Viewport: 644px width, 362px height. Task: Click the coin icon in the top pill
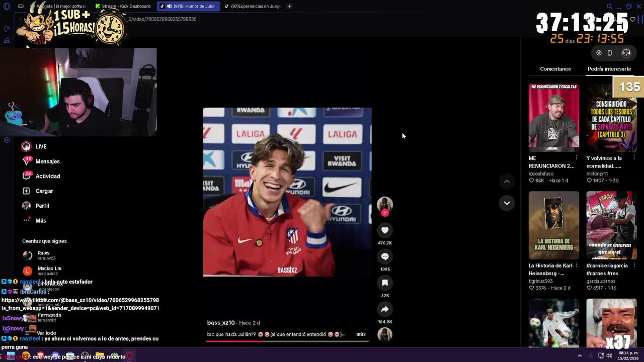pyautogui.click(x=599, y=53)
